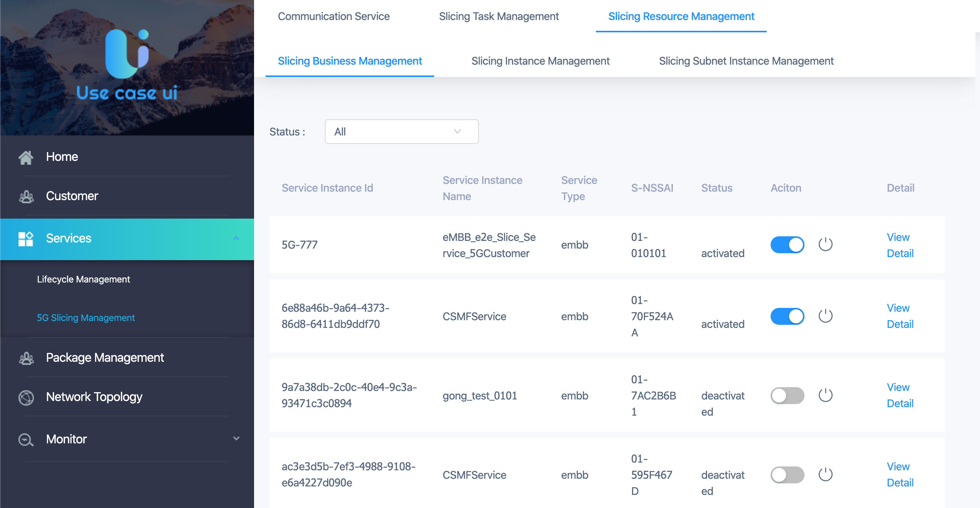Screen dimensions: 980x508
Task: Click S-NSSAI column header
Action: coord(652,188)
